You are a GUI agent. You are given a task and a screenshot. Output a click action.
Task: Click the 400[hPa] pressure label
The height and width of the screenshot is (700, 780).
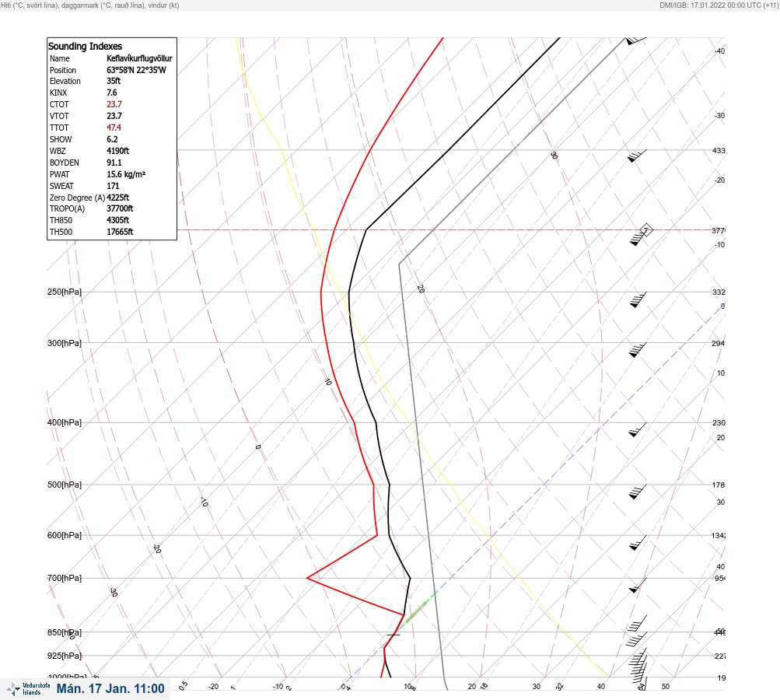(65, 422)
